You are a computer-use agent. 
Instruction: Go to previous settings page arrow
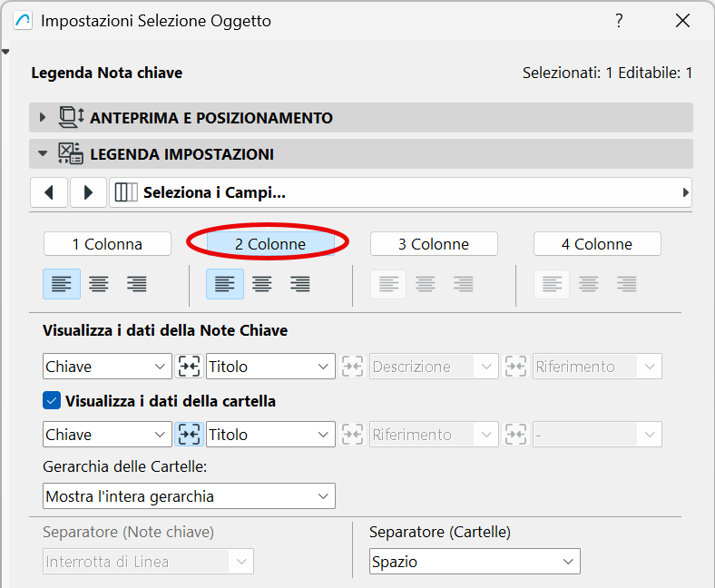pyautogui.click(x=49, y=192)
